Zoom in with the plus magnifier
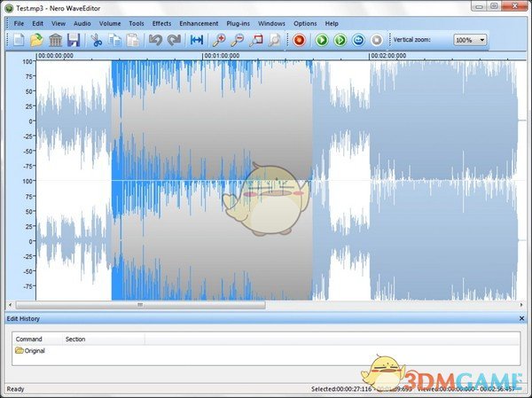Image resolution: width=532 pixels, height=398 pixels. (x=219, y=40)
